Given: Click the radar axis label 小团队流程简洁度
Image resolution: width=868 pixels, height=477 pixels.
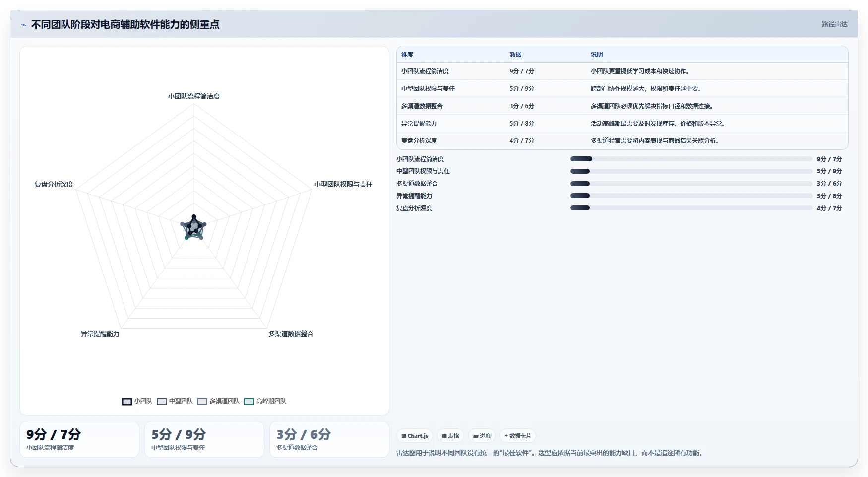Looking at the screenshot, I should click(194, 96).
